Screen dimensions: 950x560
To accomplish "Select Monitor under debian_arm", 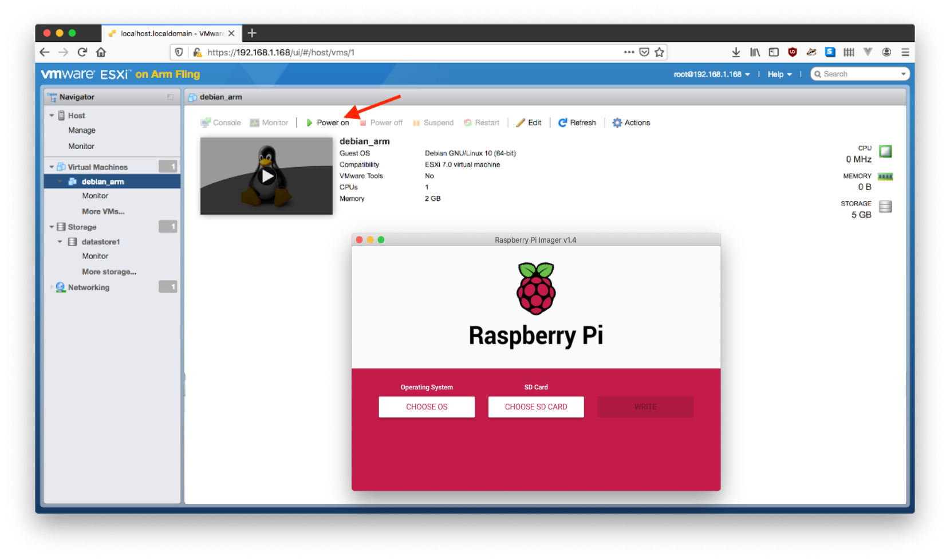I will tap(95, 196).
